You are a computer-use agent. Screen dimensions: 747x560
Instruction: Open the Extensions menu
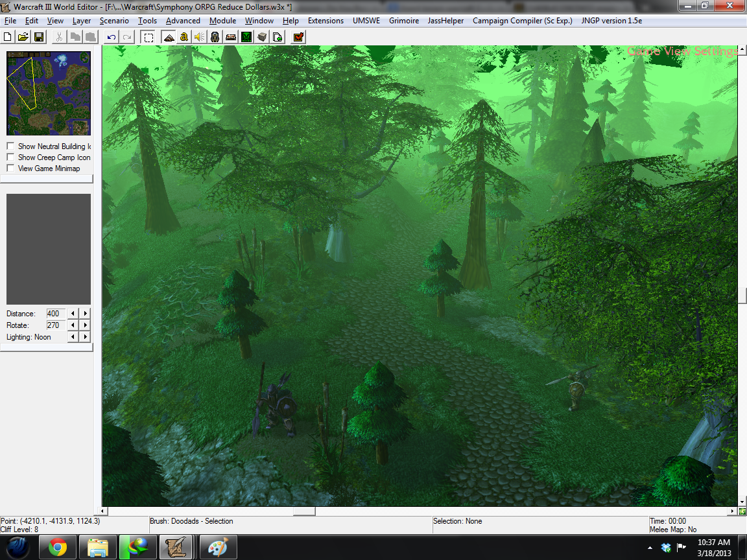326,21
